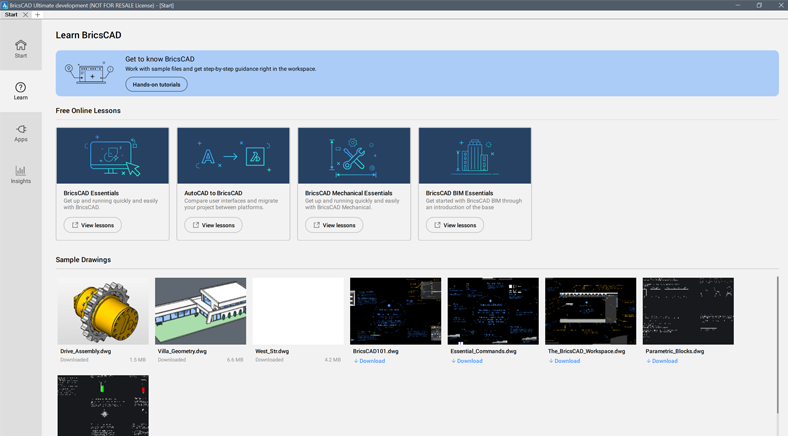This screenshot has width=788, height=436.
Task: Add a new tab with plus icon
Action: pyautogui.click(x=37, y=15)
